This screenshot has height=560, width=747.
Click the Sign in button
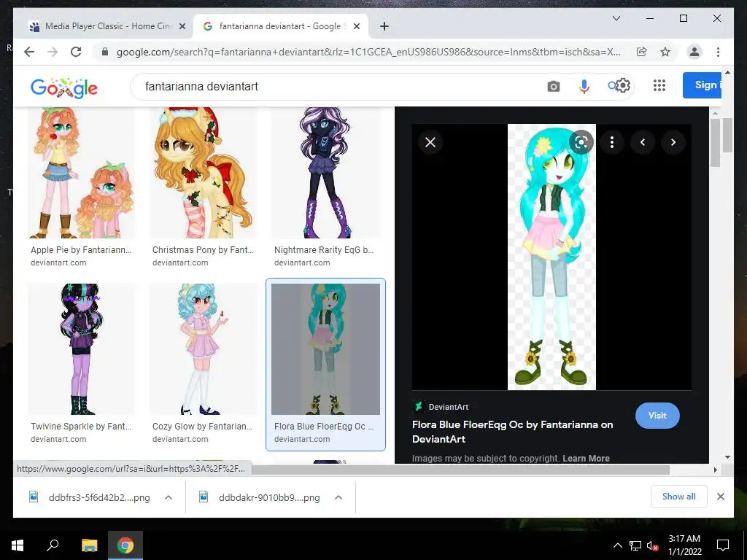coord(703,85)
